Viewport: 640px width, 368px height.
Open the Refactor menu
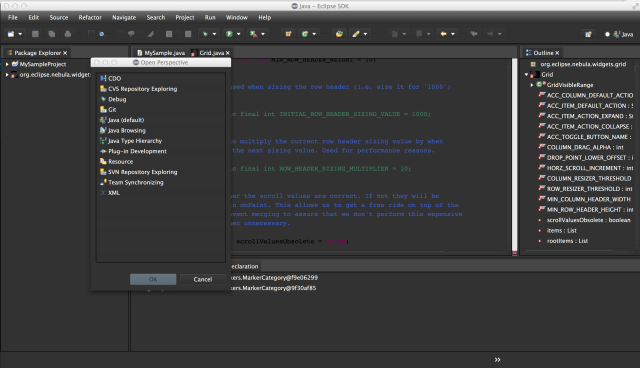[x=90, y=18]
